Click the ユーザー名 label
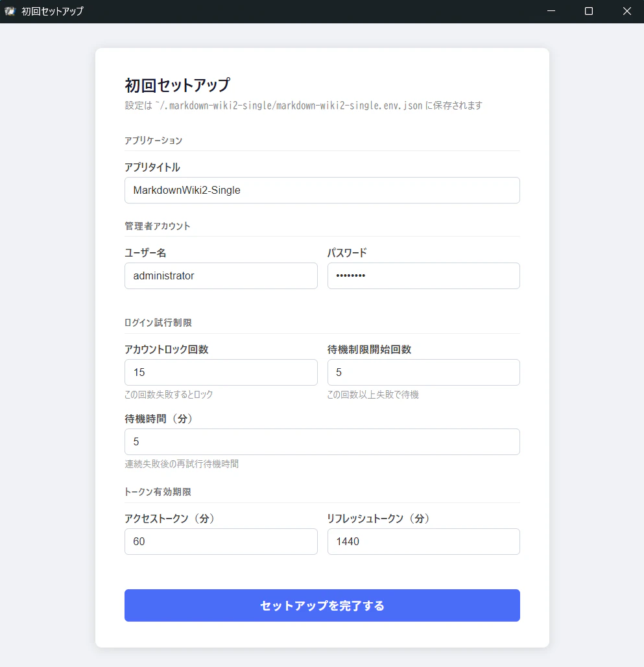This screenshot has height=667, width=644. coord(145,253)
